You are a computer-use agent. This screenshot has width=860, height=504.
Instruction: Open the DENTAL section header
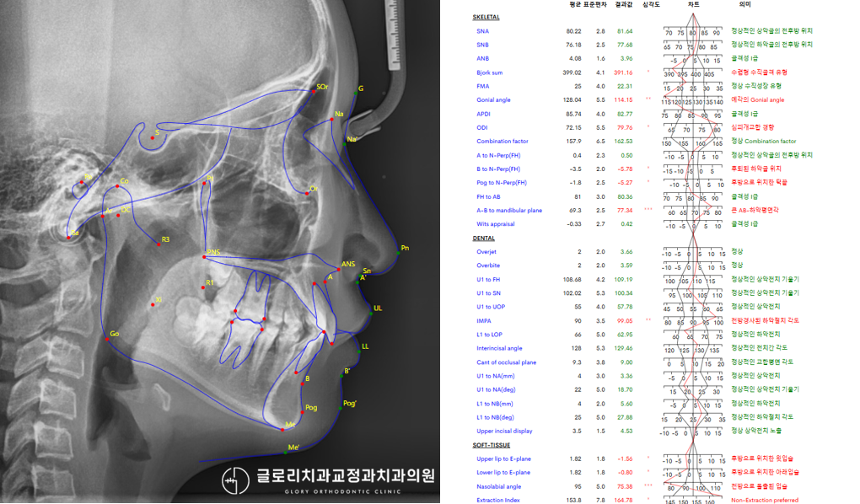(x=483, y=239)
